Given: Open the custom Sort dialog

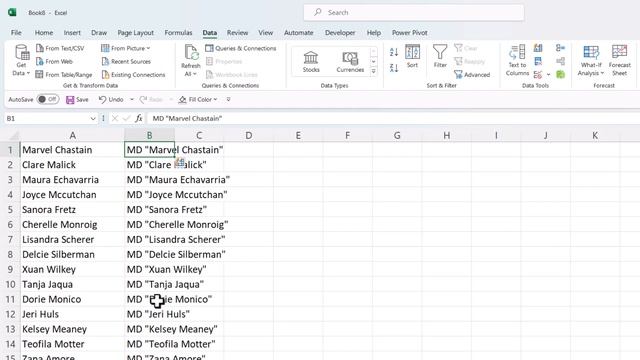Looking at the screenshot, I should (x=412, y=56).
